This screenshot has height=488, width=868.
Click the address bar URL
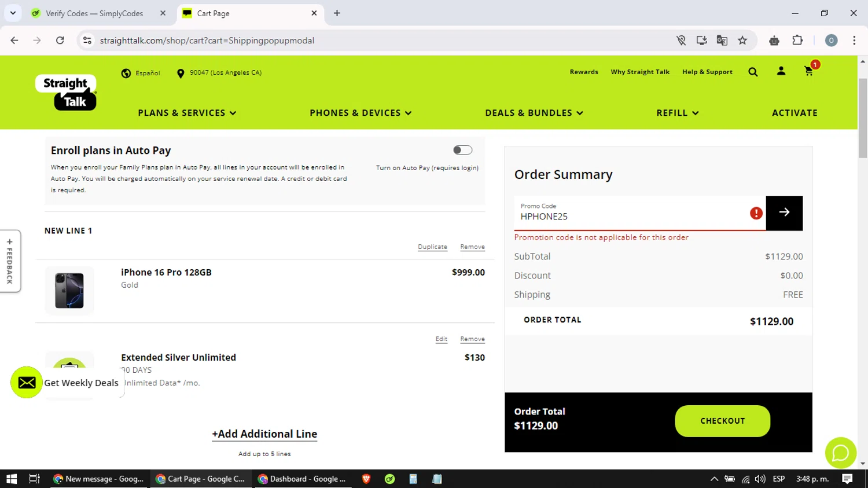pyautogui.click(x=207, y=41)
